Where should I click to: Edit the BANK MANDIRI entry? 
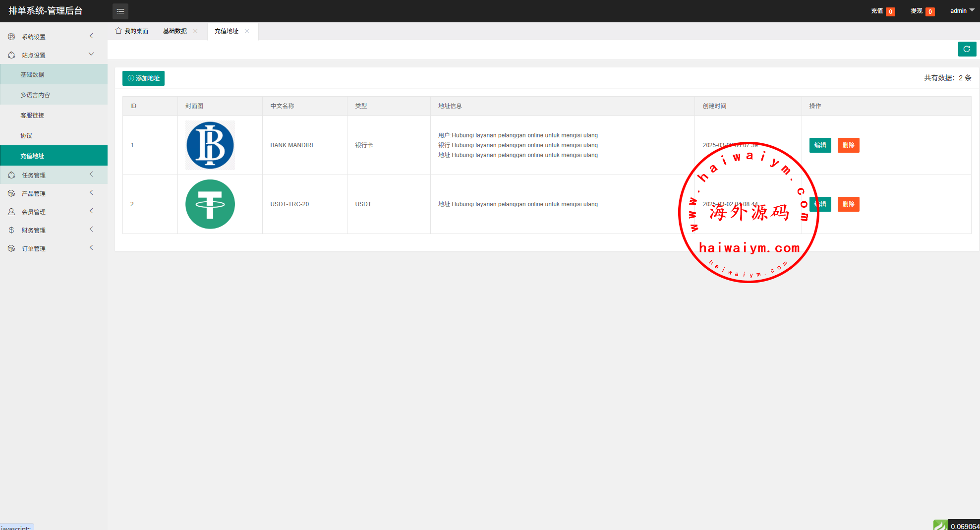[820, 145]
